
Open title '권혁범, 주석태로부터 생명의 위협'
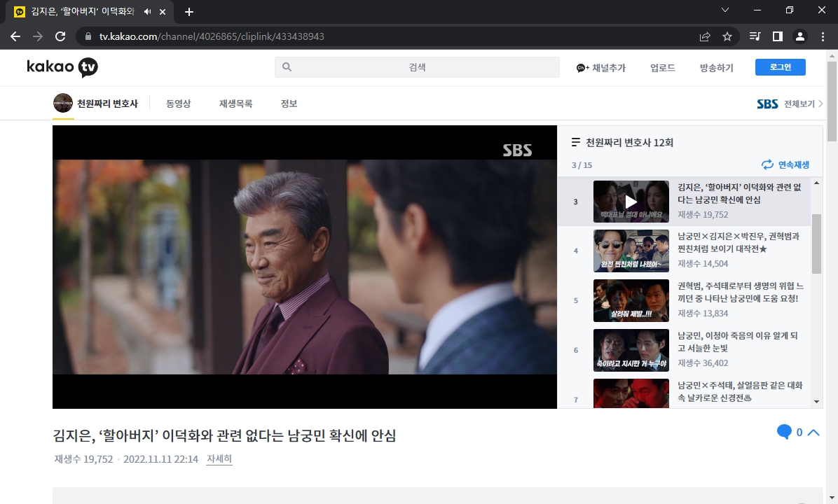click(740, 292)
